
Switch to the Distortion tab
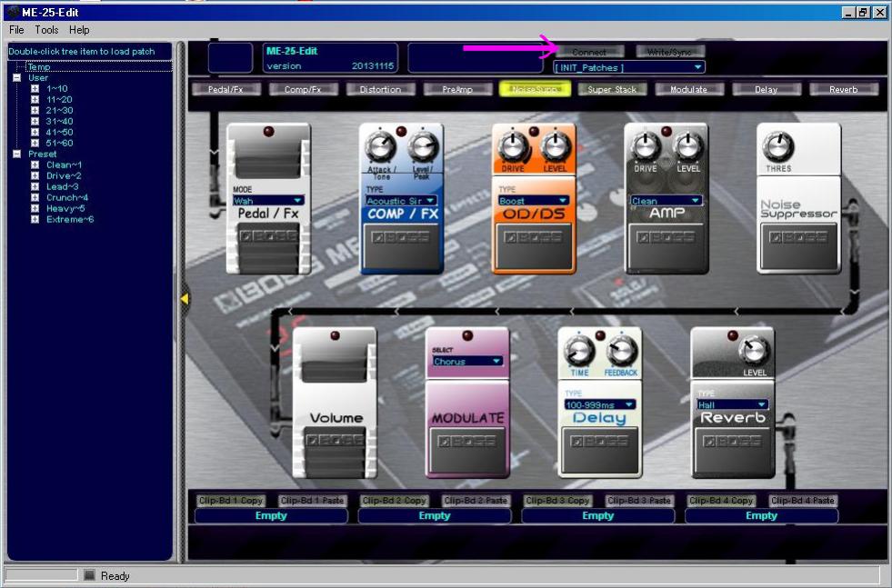[380, 89]
